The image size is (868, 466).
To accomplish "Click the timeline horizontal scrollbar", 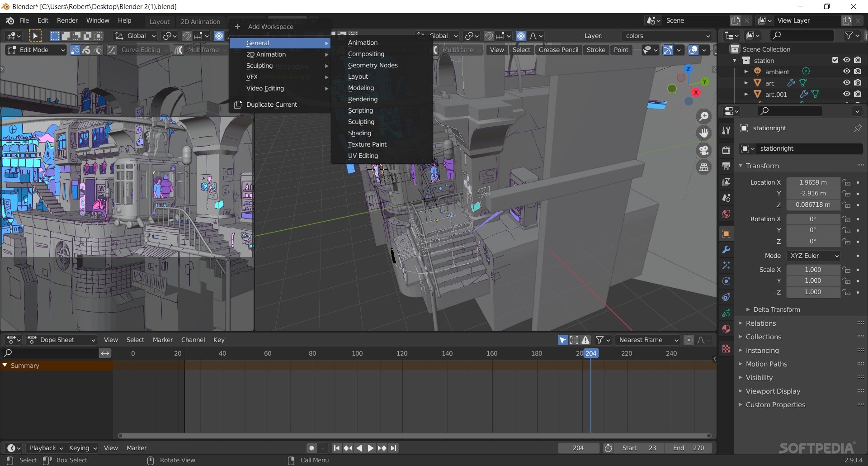I will (415, 436).
